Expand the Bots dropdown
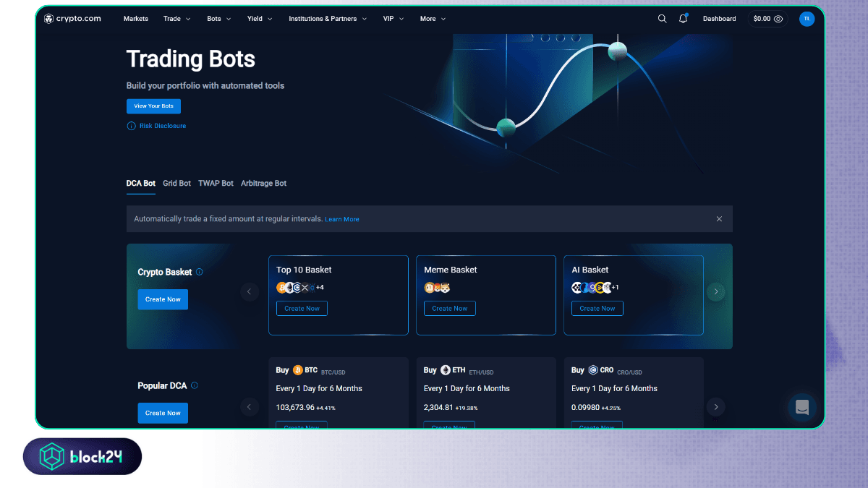Viewport: 868px width, 488px height. (x=219, y=19)
